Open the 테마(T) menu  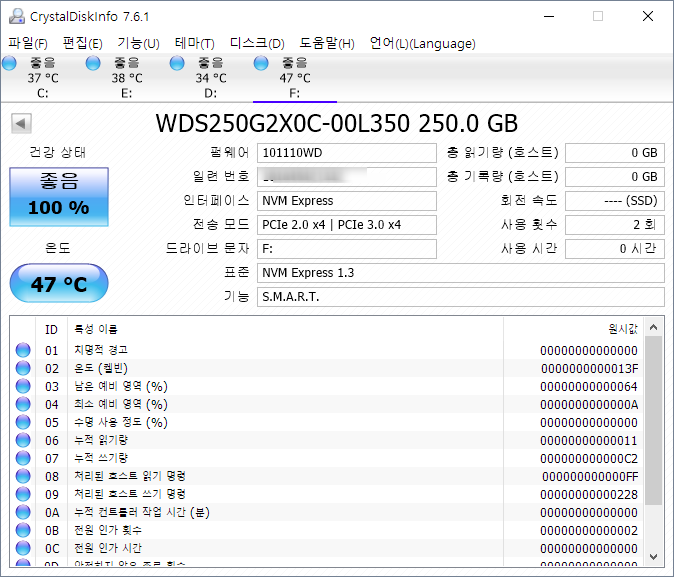[x=194, y=43]
